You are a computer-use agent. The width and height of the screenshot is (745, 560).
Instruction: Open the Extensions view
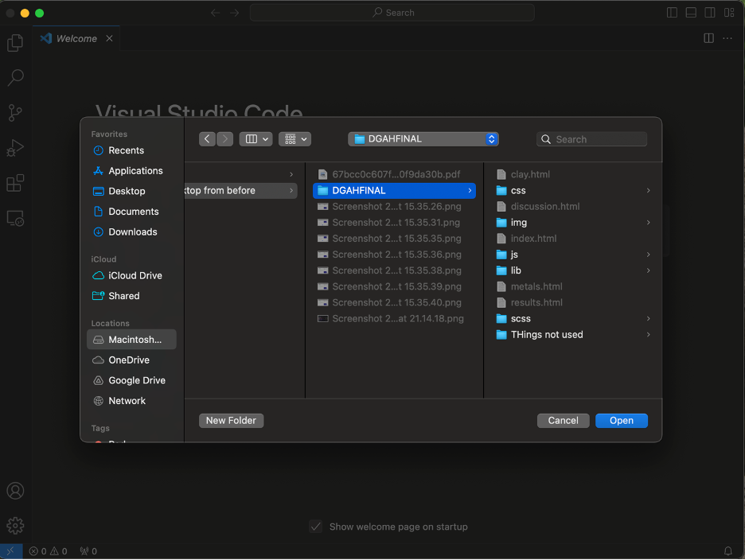click(x=15, y=182)
